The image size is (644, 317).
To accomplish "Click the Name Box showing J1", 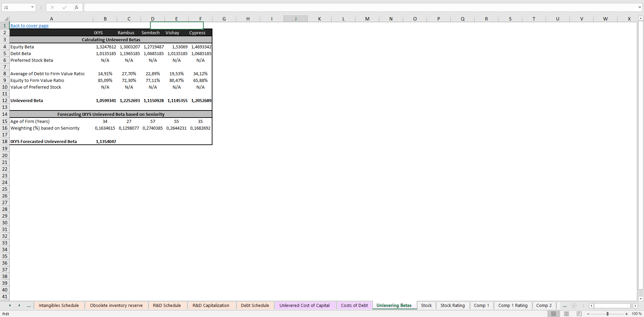I will tap(16, 7).
